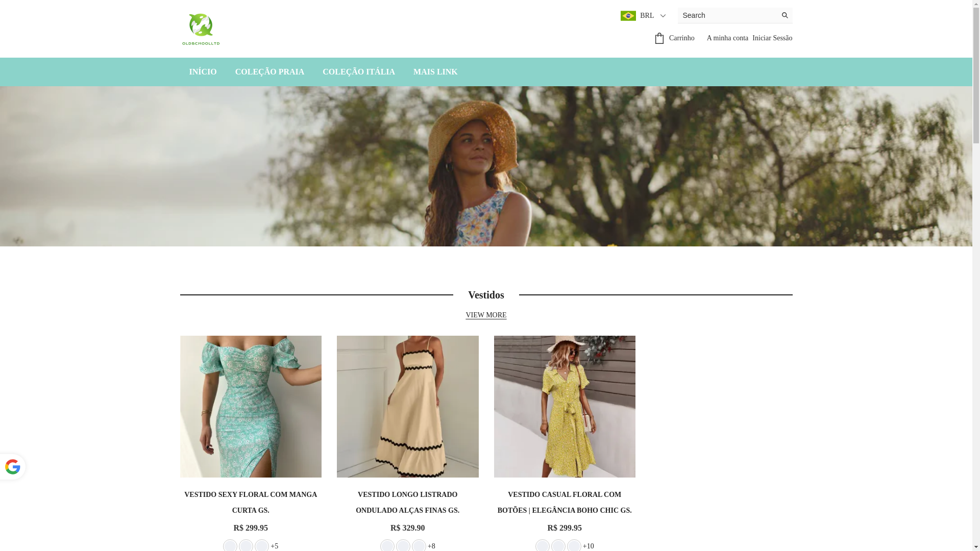Expand +8 more colors for long dress
This screenshot has width=980, height=551.
click(x=431, y=546)
